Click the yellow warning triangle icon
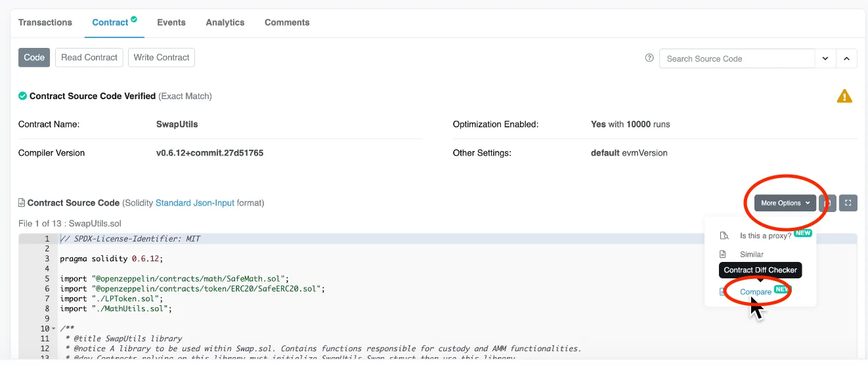The width and height of the screenshot is (868, 365). click(844, 97)
